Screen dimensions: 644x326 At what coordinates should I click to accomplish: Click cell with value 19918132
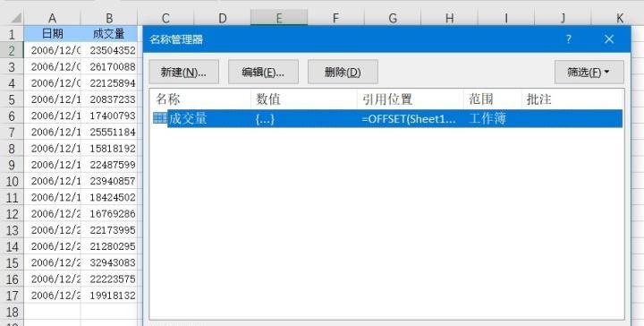109,296
